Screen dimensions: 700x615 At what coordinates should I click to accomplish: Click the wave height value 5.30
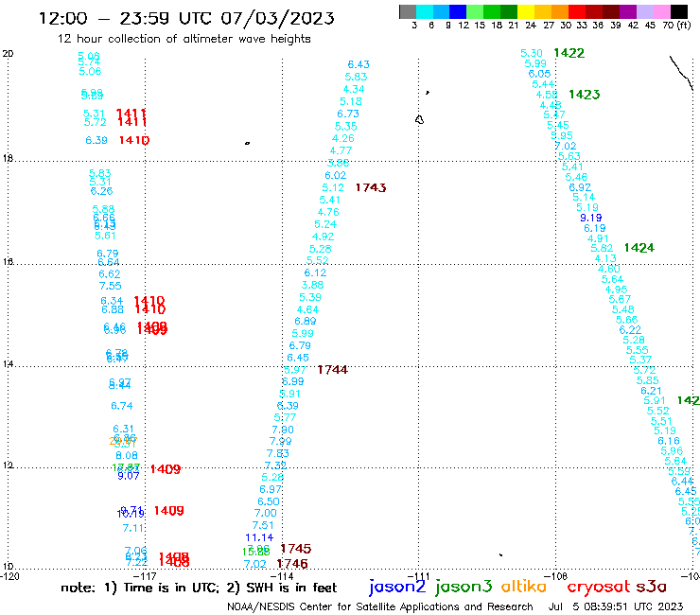point(532,53)
